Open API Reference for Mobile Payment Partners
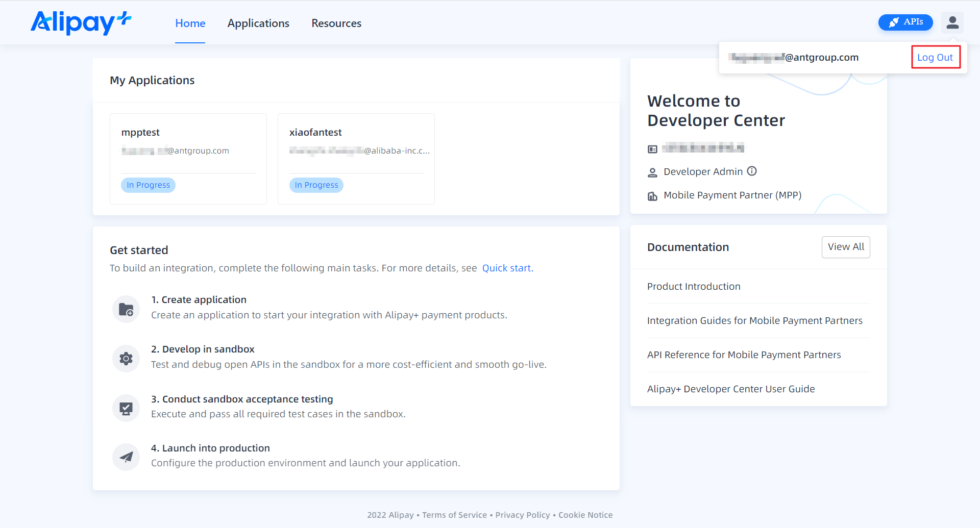Screen dimensions: 980x528 (744, 355)
